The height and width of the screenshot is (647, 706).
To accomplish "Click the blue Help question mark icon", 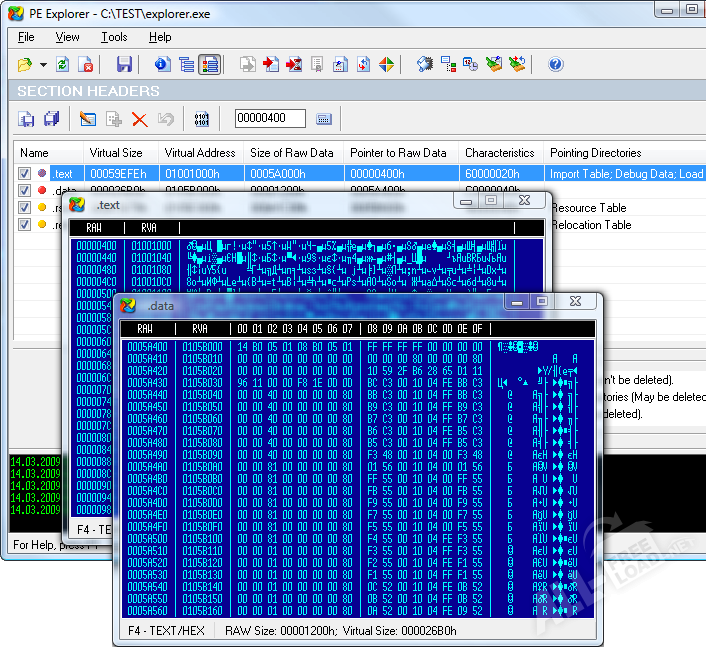I will [x=555, y=65].
